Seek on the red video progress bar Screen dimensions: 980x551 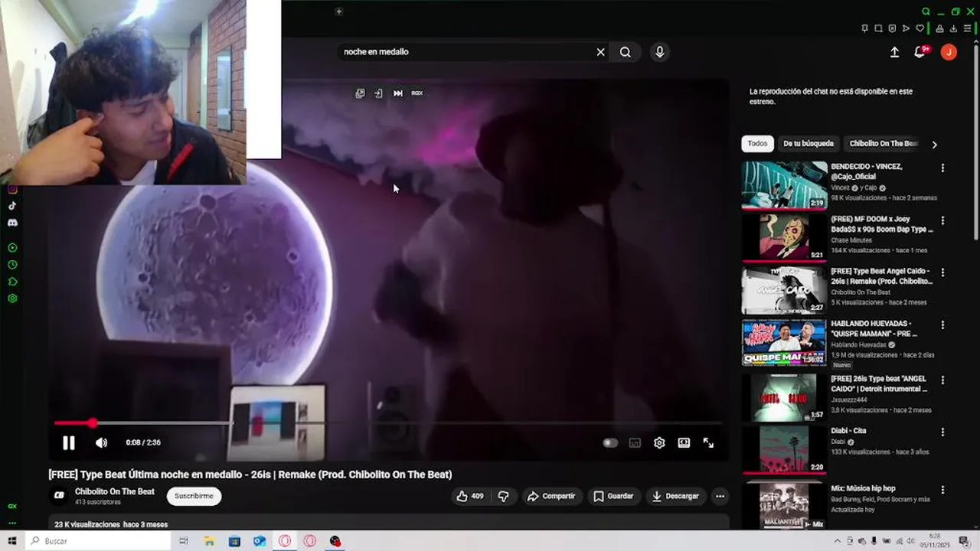[x=387, y=422]
